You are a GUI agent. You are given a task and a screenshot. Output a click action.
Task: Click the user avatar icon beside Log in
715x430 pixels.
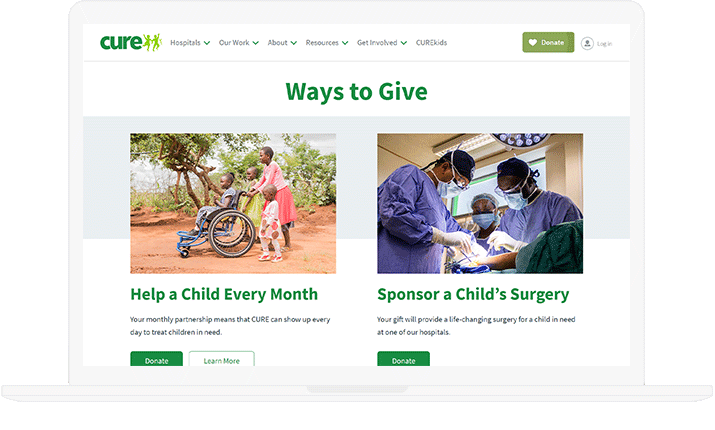tap(587, 43)
